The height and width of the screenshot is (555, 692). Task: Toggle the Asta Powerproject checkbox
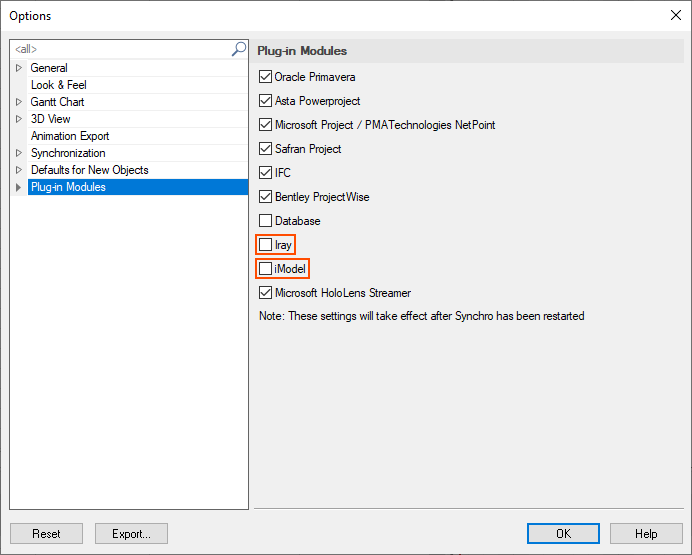(x=265, y=101)
